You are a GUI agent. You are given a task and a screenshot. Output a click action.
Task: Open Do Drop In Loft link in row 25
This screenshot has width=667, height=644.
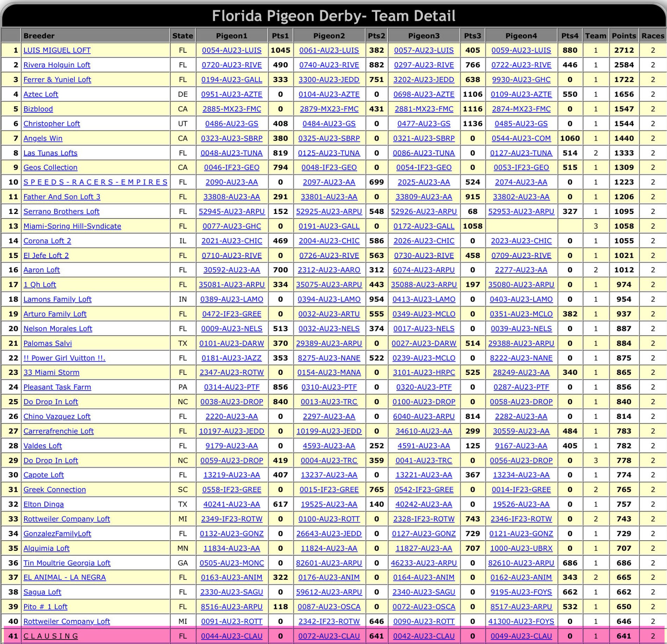[x=51, y=402]
